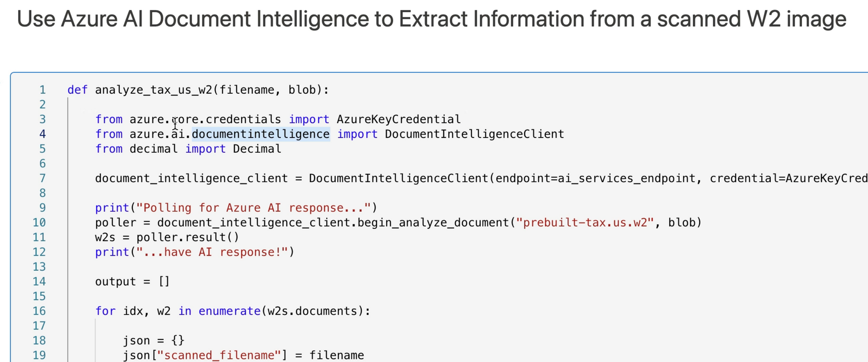Viewport: 868px width, 362px height.
Task: Click the document_intelligence_client variable on line 7
Action: (191, 178)
